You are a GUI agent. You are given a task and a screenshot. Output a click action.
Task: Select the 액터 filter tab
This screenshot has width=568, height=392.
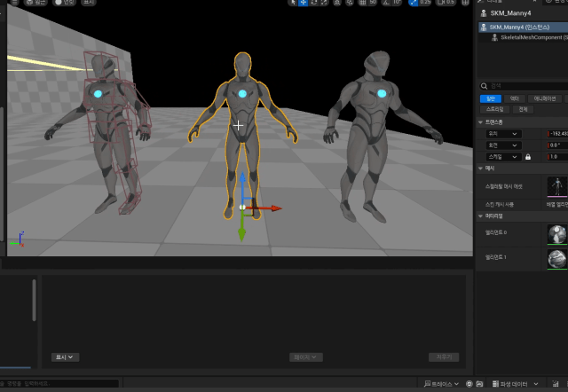click(515, 98)
